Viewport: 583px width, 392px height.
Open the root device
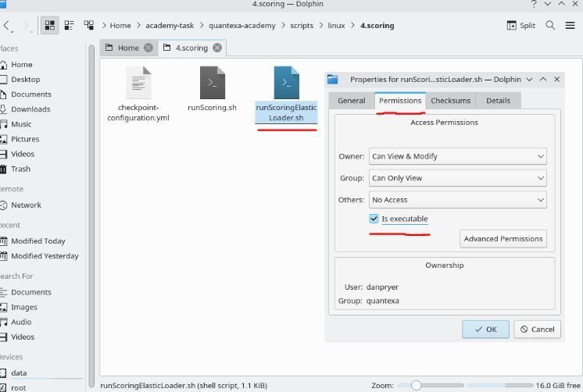coord(18,387)
